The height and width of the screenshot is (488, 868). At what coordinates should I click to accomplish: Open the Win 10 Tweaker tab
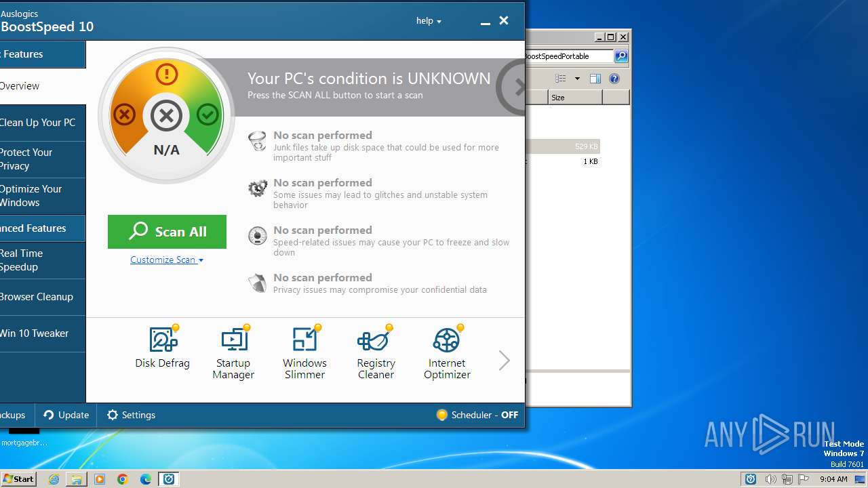pos(43,333)
